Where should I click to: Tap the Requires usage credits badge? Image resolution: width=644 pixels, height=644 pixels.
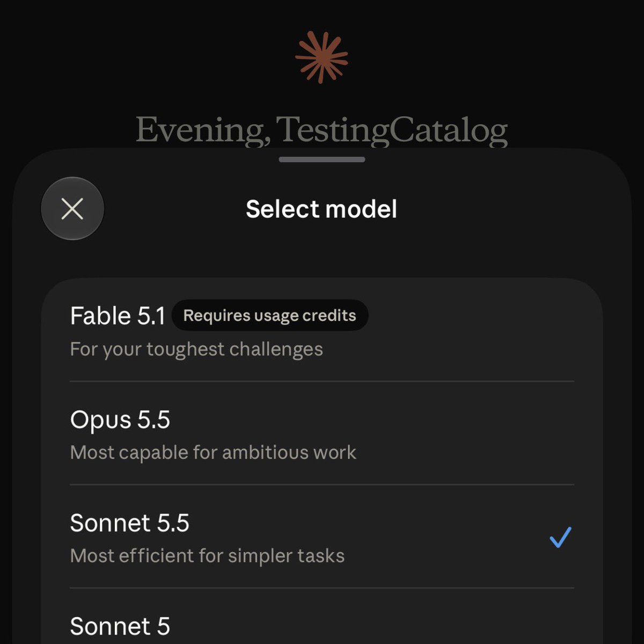(x=270, y=315)
